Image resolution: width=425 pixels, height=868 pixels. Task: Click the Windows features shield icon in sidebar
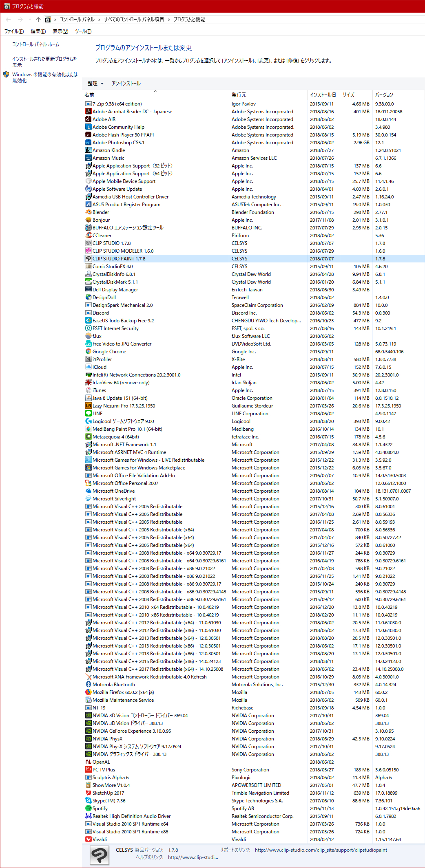coord(6,75)
